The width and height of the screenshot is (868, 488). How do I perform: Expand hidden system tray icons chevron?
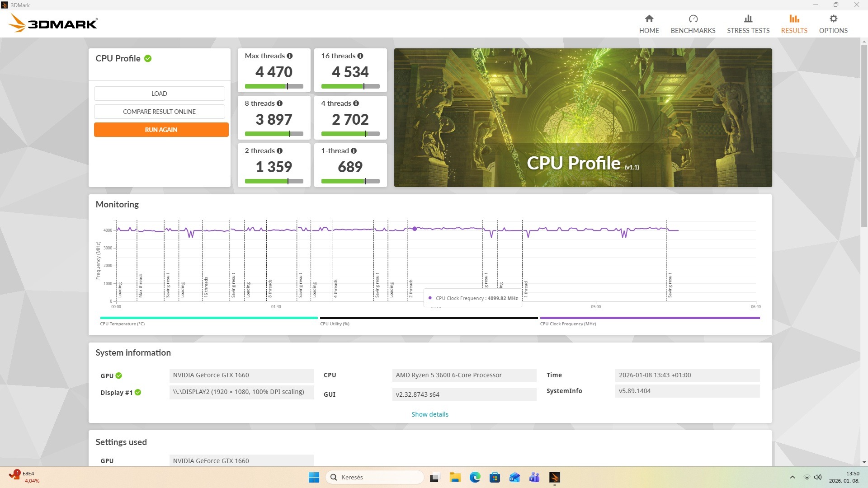coord(792,477)
